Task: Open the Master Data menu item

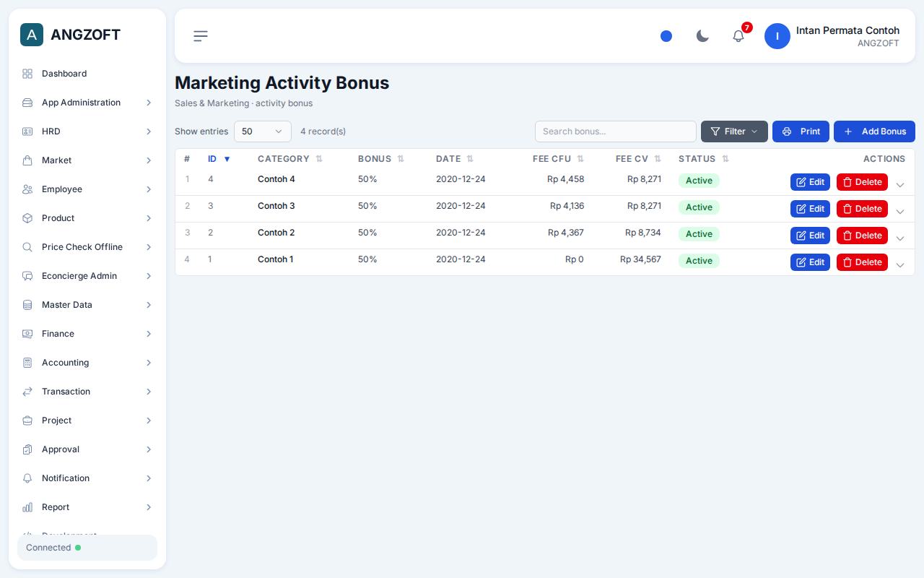Action: coord(87,305)
